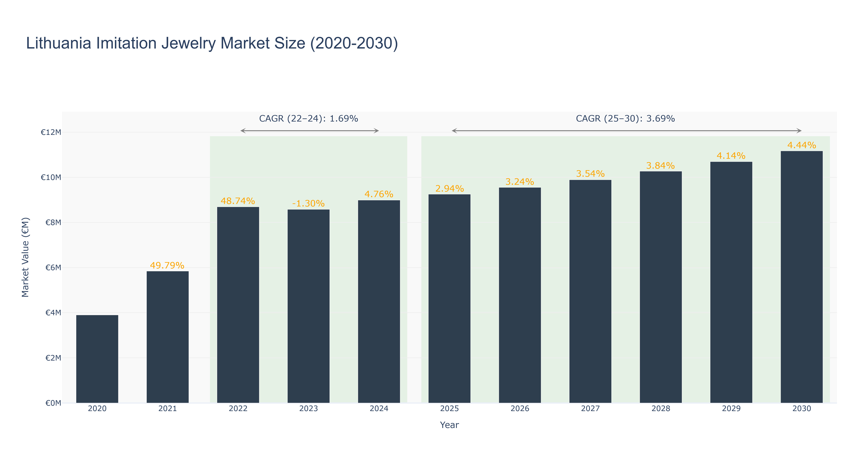Click the '2029' x-axis tick label
Image resolution: width=868 pixels, height=465 pixels.
click(731, 408)
